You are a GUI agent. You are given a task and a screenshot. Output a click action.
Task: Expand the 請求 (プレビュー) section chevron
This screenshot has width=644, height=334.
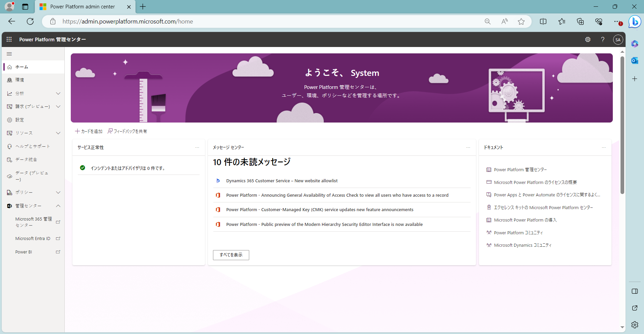pyautogui.click(x=58, y=106)
